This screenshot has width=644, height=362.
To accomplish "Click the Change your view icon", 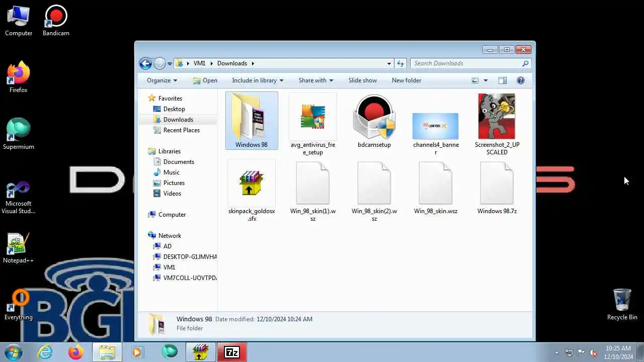I will tap(475, 80).
